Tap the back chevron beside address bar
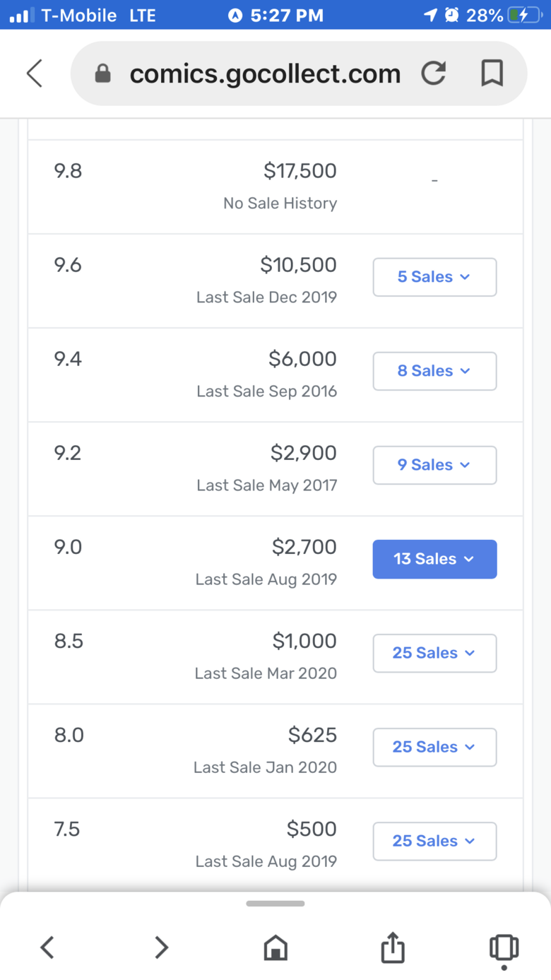The width and height of the screenshot is (551, 980). (x=35, y=73)
